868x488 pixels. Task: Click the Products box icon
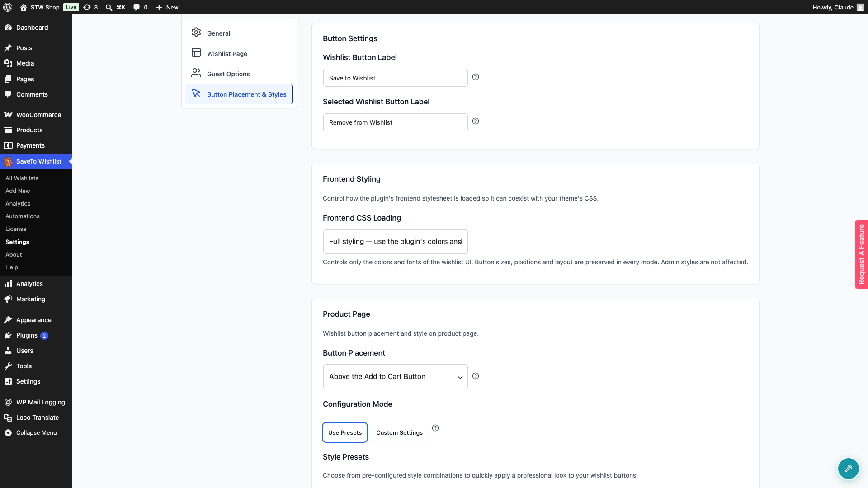coord(8,130)
